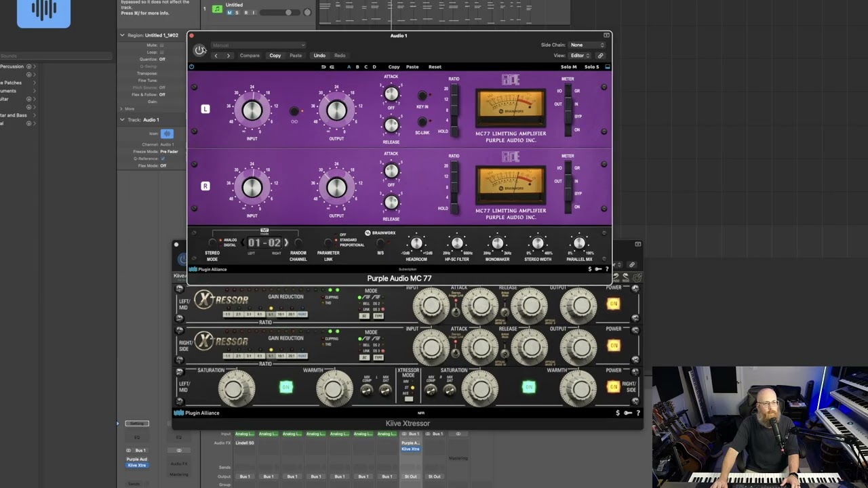
Task: Toggle the SC-Link button
Action: point(422,122)
